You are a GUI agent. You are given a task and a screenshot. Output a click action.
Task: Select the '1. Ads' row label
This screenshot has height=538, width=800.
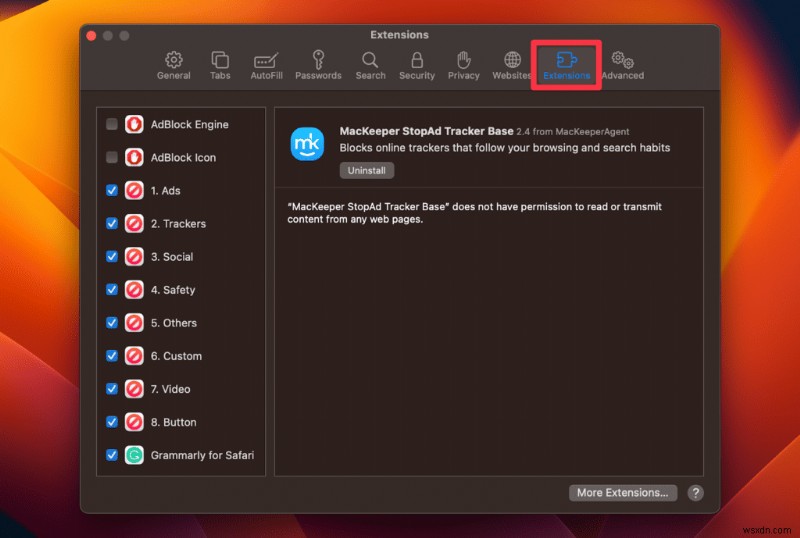165,190
